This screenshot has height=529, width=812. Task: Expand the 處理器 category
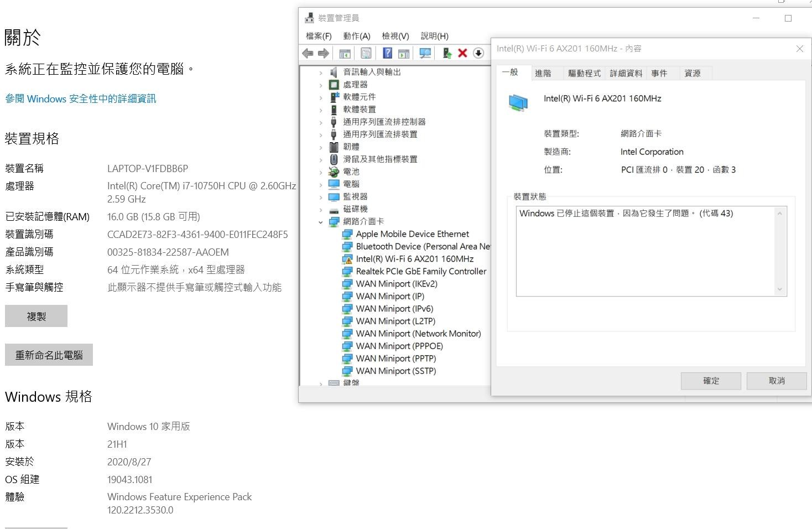(321, 84)
